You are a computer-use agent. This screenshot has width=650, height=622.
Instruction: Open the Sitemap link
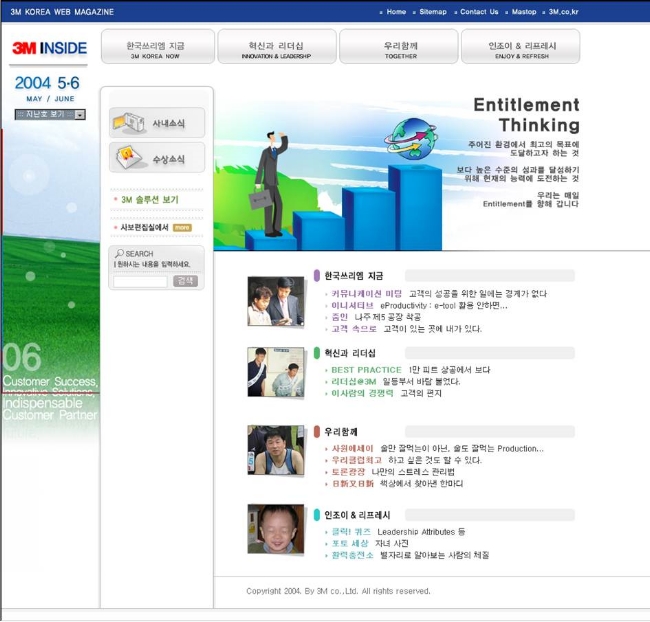pyautogui.click(x=433, y=12)
